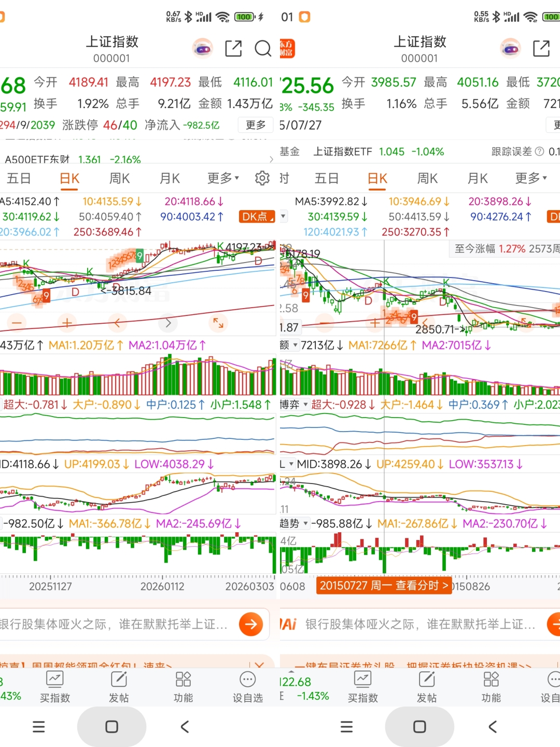The height and width of the screenshot is (747, 560).
Task: Expand A500ETF东财 row chevron
Action: tap(271, 159)
